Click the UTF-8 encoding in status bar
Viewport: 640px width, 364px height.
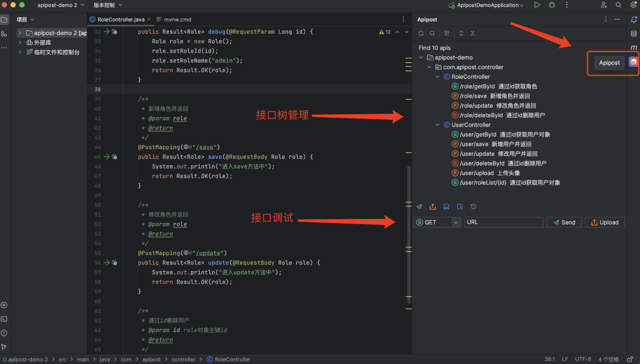tap(583, 359)
